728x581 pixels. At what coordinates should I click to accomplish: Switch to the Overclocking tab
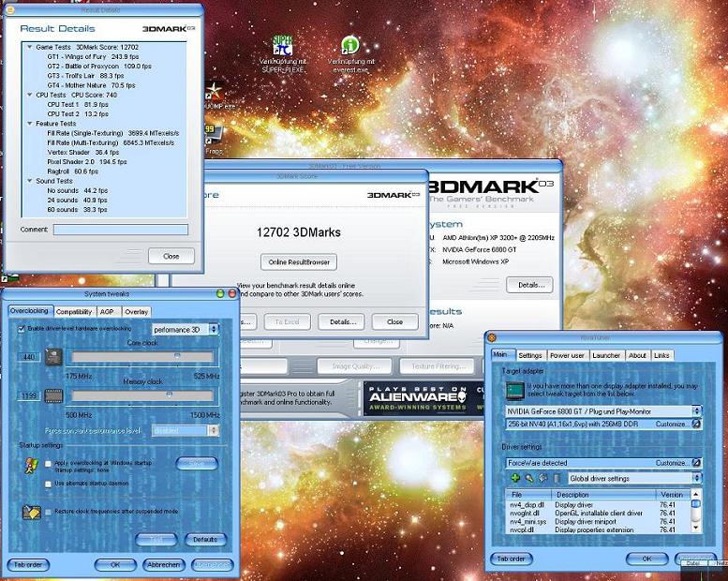tap(29, 311)
